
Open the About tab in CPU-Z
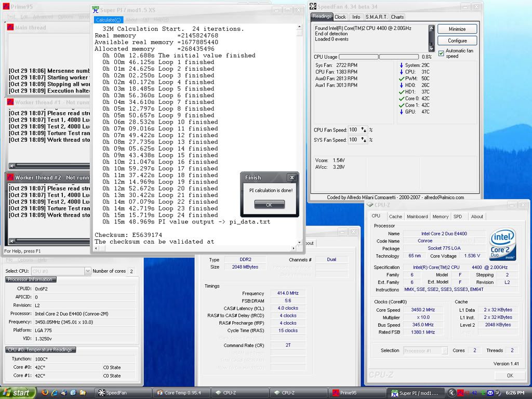[477, 217]
